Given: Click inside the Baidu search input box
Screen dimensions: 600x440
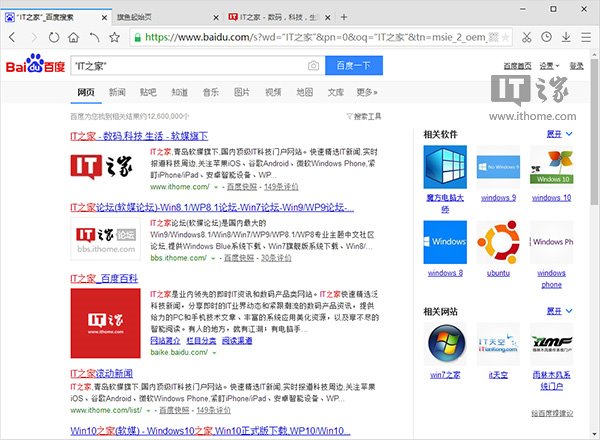Looking at the screenshot, I should (185, 65).
